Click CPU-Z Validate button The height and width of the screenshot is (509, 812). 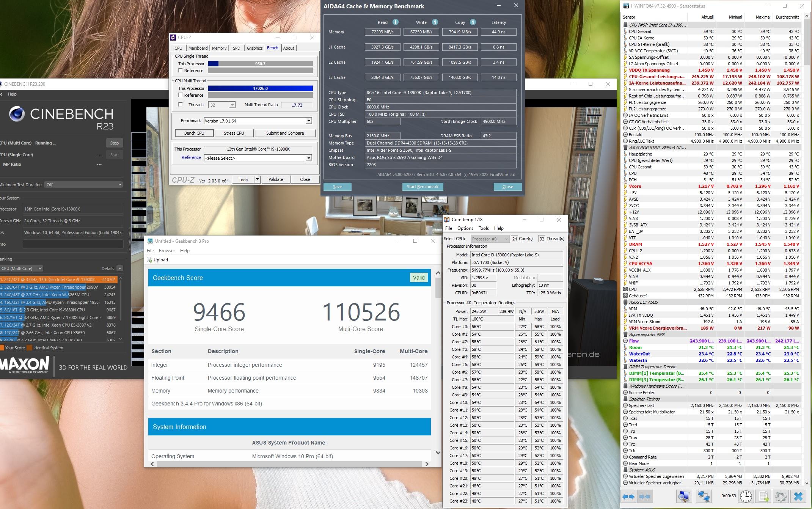(x=276, y=179)
